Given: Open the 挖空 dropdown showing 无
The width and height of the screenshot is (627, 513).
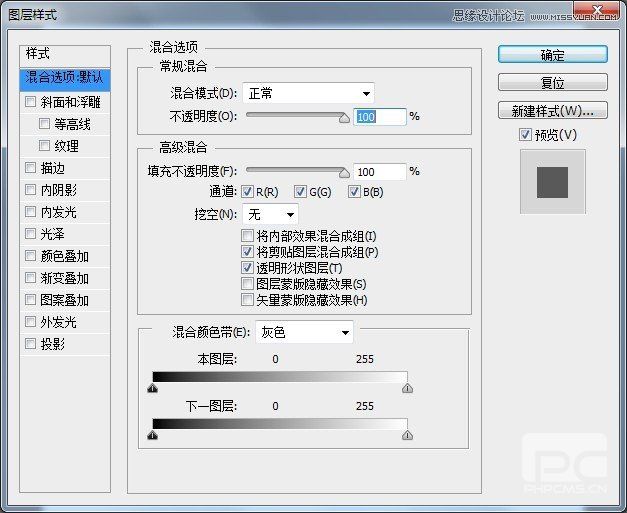Looking at the screenshot, I should pos(270,215).
